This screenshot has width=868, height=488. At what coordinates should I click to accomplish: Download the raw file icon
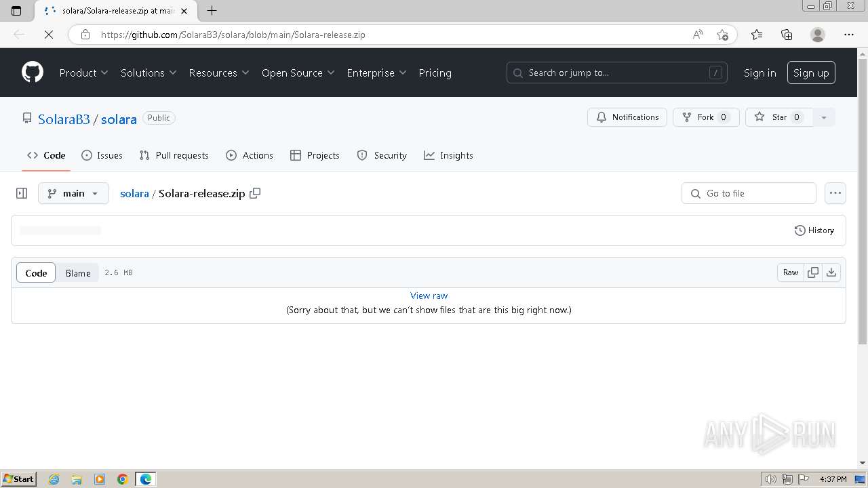[x=831, y=272]
